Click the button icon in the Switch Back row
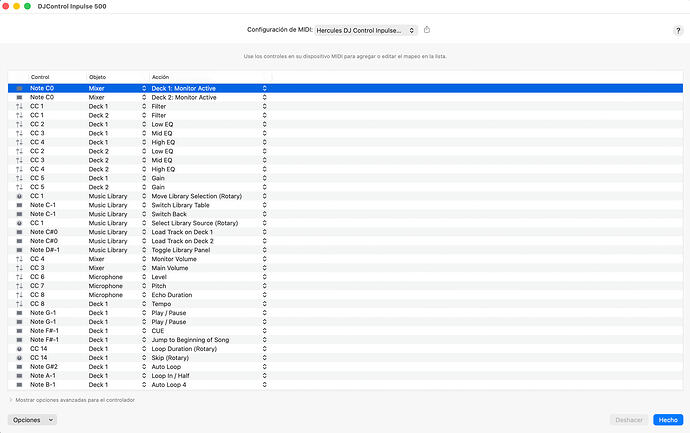This screenshot has width=690, height=433. [19, 214]
